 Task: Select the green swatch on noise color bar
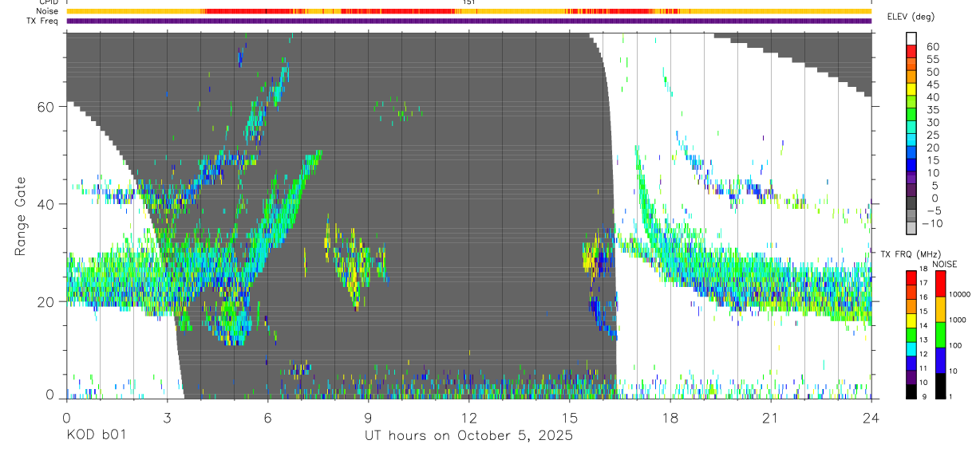[940, 335]
